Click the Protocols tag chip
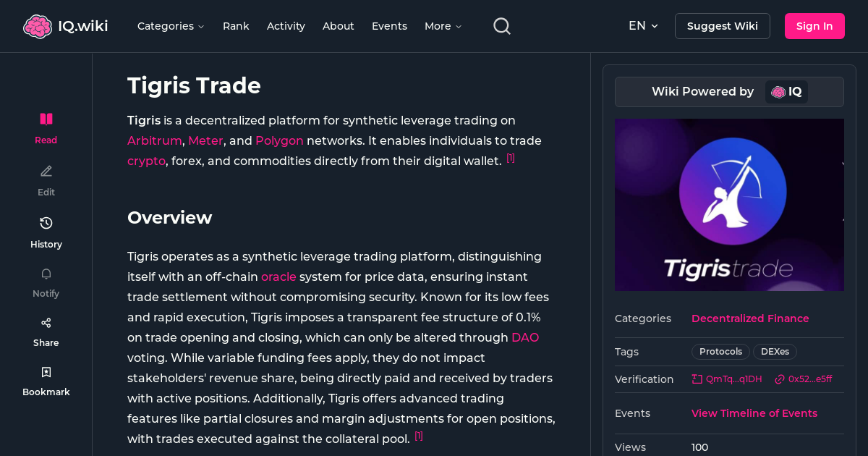Screen dimensions: 868x456 tap(720, 351)
